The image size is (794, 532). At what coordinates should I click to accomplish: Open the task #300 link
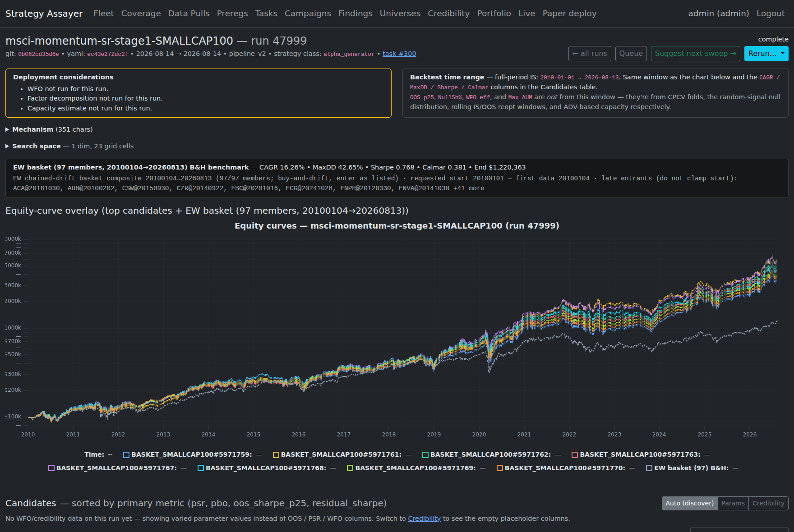click(x=399, y=54)
